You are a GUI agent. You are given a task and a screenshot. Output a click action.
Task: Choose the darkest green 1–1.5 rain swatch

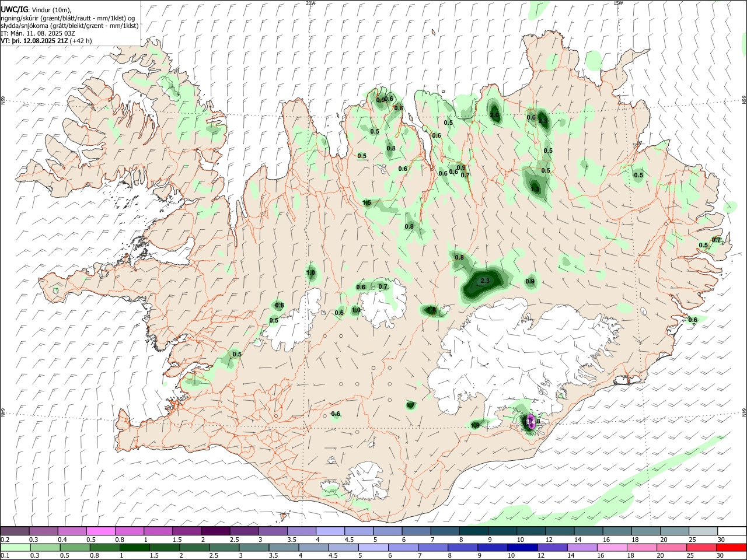134,547
